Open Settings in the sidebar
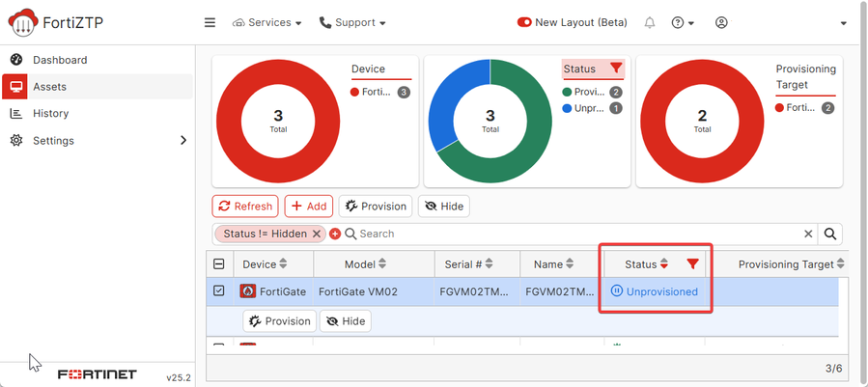868x387 pixels. pyautogui.click(x=53, y=141)
